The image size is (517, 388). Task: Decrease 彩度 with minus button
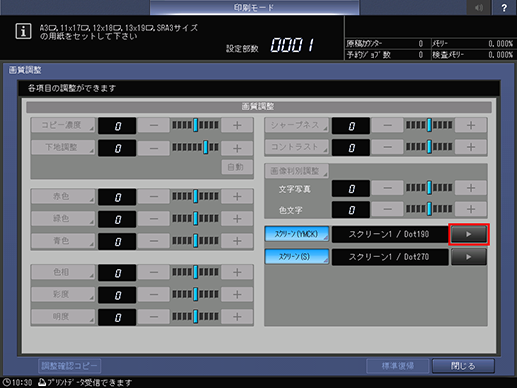pyautogui.click(x=154, y=295)
